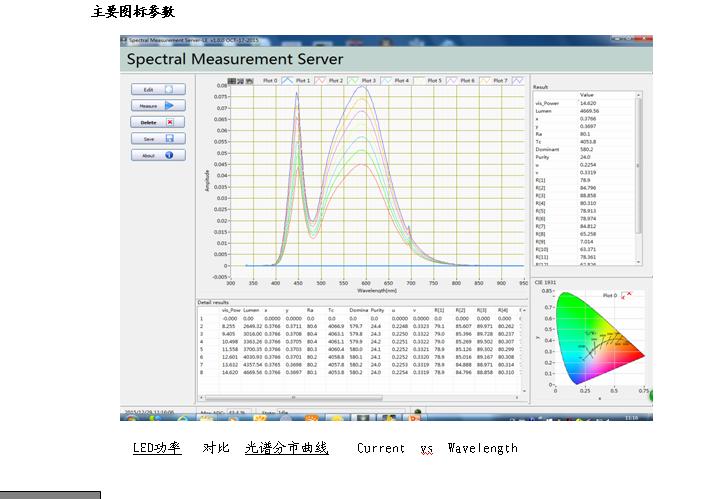Viewport: 720px width, 499px height.
Task: Click the Plot 5 legend curve icon
Action: [451, 80]
